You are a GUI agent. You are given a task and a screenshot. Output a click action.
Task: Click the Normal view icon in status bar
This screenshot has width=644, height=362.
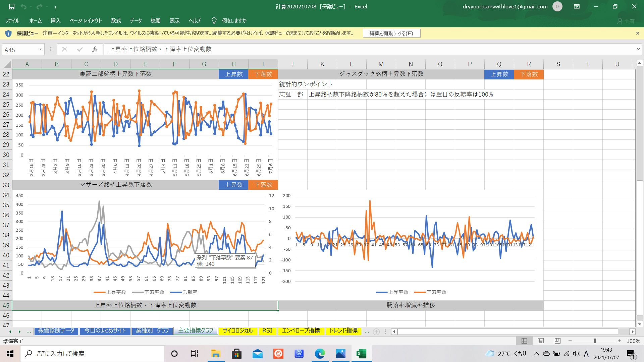pyautogui.click(x=524, y=341)
